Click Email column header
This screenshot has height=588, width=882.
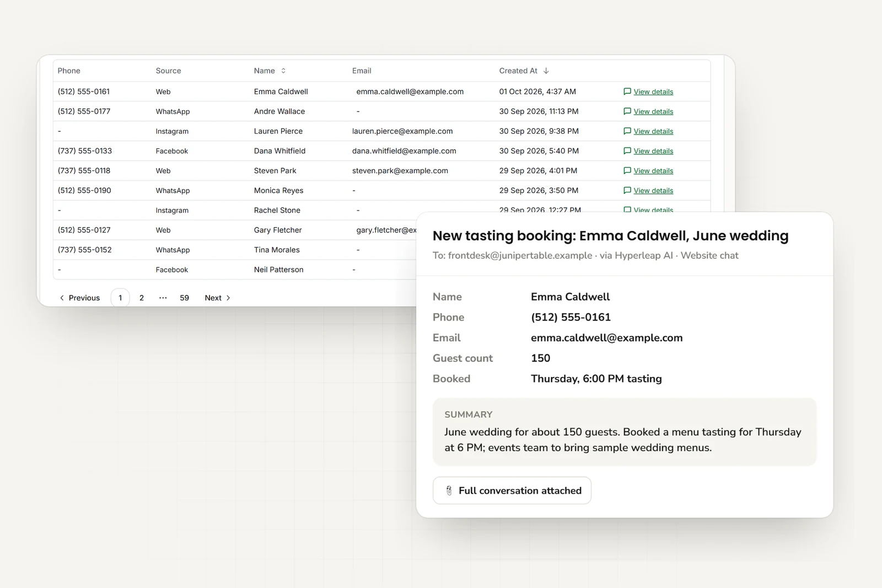coord(362,71)
